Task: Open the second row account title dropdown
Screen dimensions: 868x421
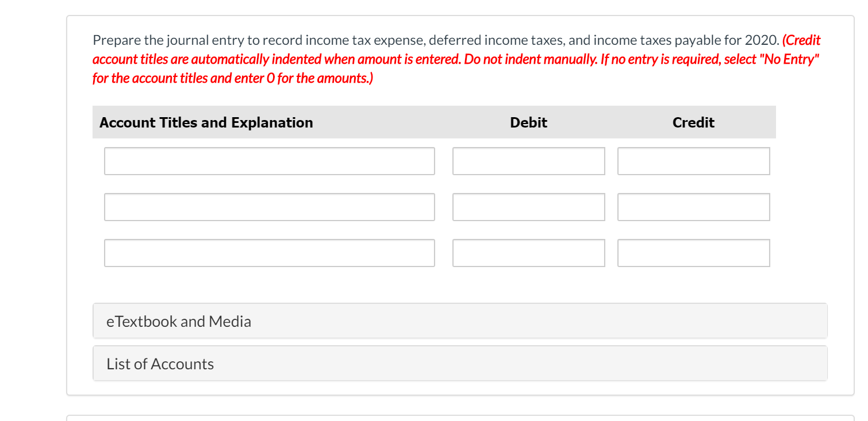Action: click(x=269, y=207)
